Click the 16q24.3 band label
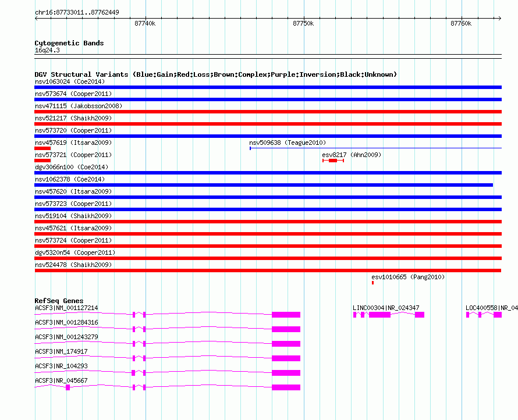 point(47,50)
